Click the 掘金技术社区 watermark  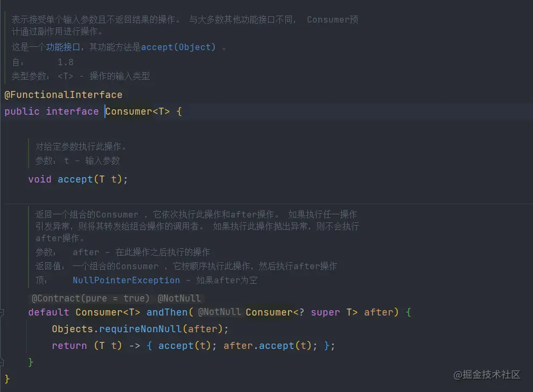[x=486, y=374]
